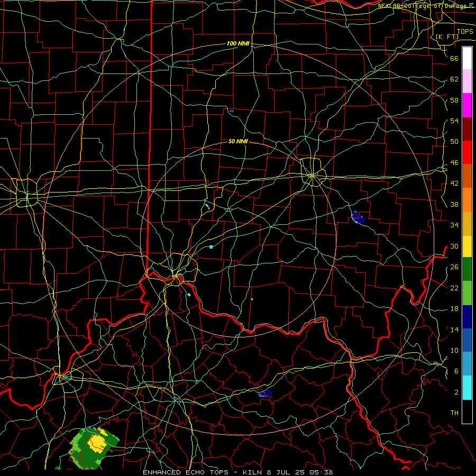The height and width of the screenshot is (476, 476).
Task: Click the navy legend swatch
Action: [x=467, y=317]
